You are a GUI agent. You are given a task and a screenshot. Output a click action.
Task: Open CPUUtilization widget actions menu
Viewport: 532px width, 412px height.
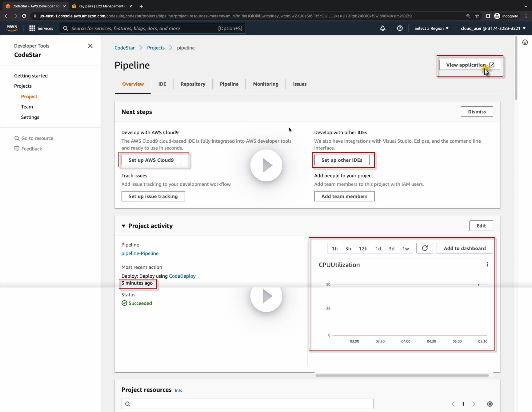[x=487, y=264]
